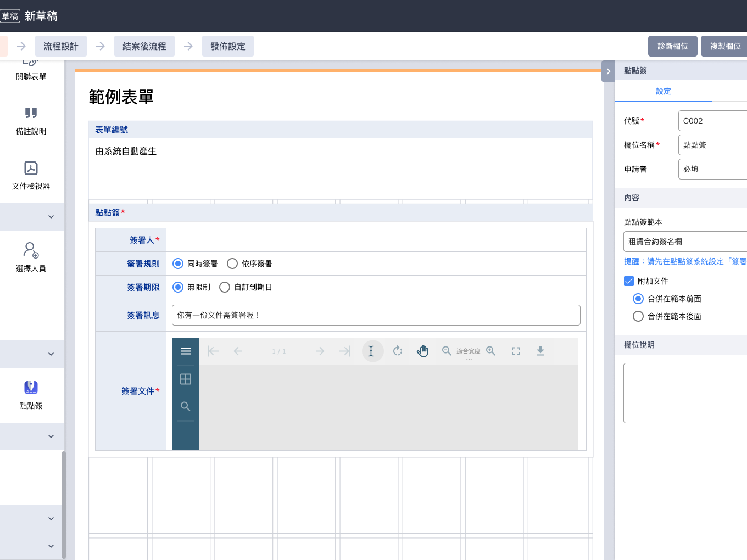Click the 欄位名稱 input field
Viewport: 747px width, 560px height.
[712, 145]
